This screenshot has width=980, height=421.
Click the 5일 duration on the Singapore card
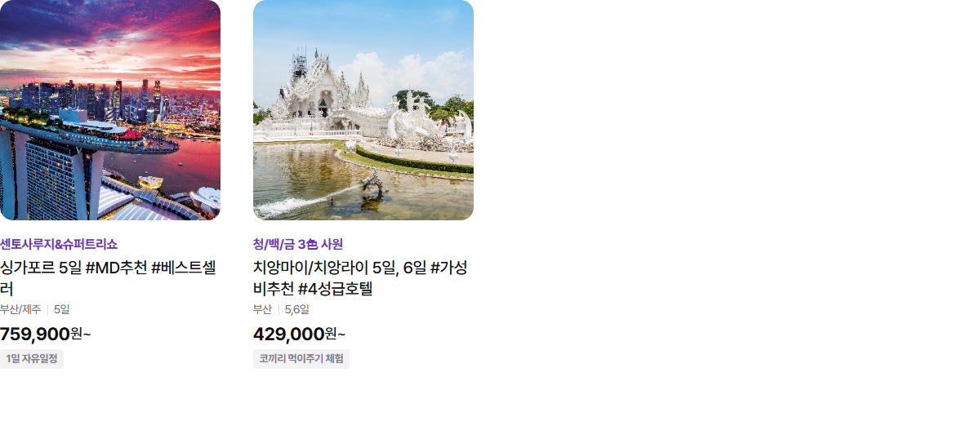pos(62,310)
